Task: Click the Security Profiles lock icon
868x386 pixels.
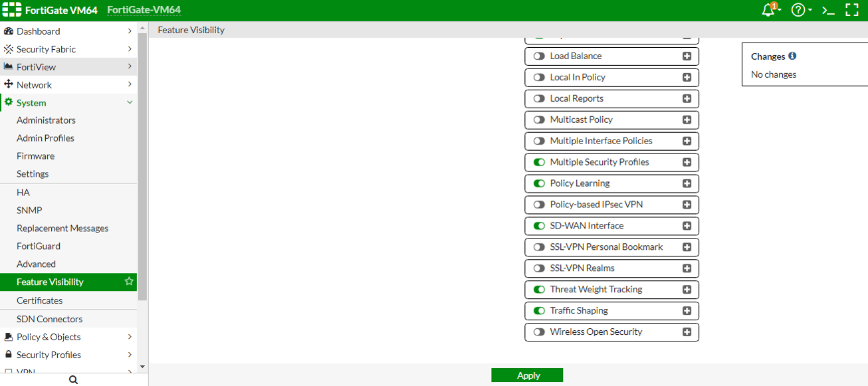Action: click(9, 354)
